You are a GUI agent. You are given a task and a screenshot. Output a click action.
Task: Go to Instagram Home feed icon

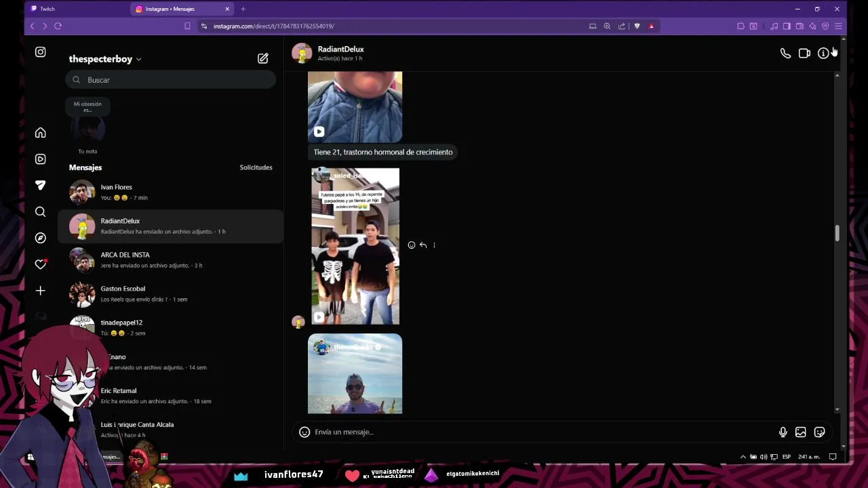[41, 133]
